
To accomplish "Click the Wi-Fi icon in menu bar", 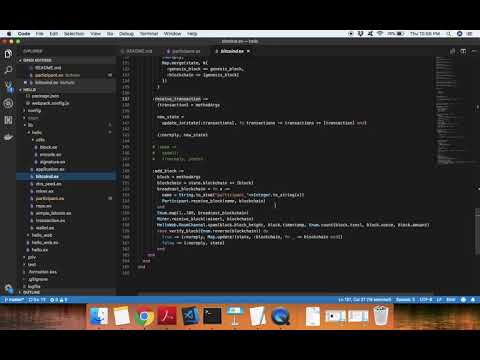I will coord(380,34).
